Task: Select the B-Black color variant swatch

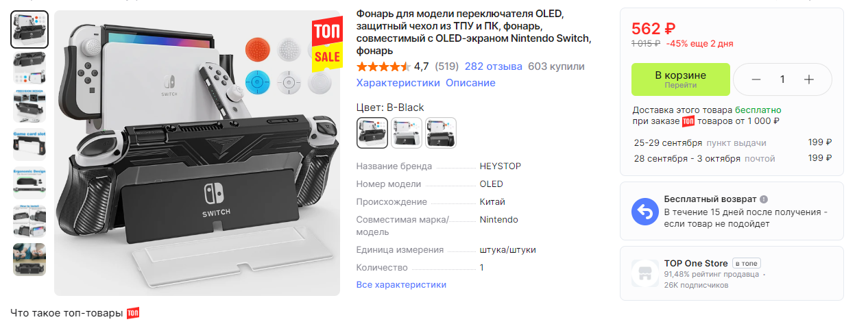Action: pos(372,133)
